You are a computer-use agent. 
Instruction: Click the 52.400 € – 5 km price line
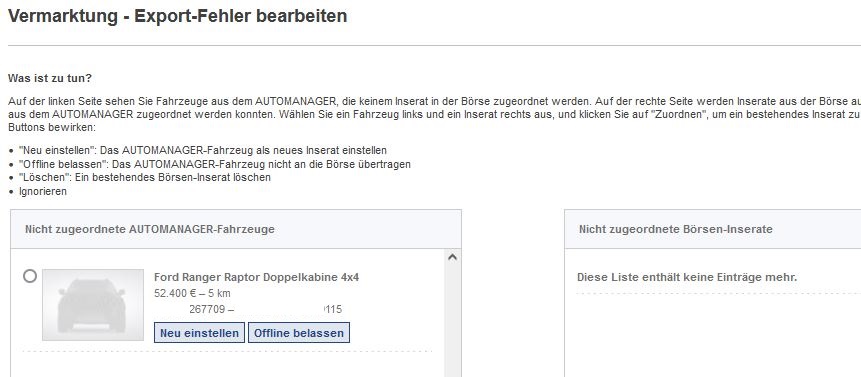[192, 293]
